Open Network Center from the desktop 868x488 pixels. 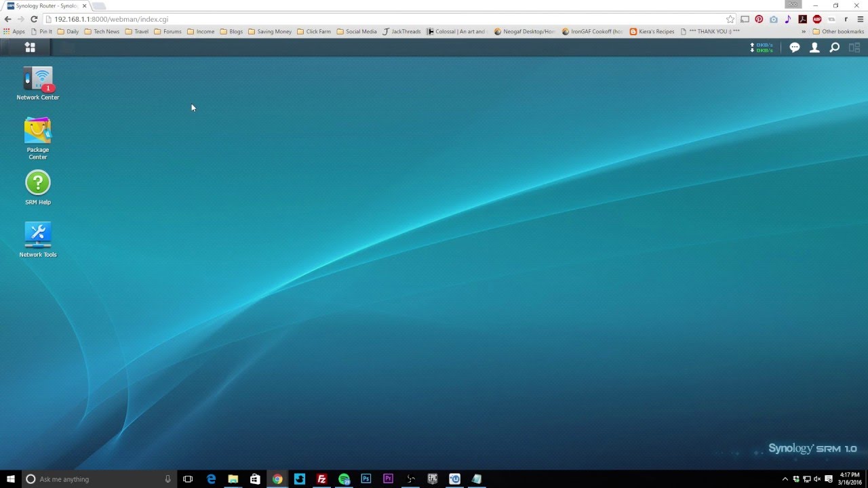37,81
